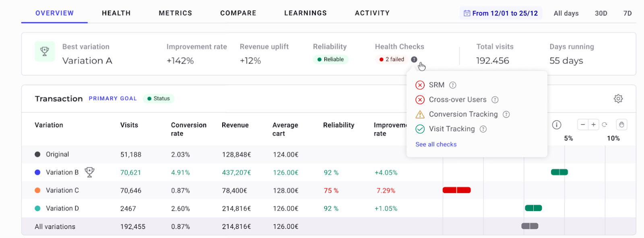The width and height of the screenshot is (644, 238).
Task: Click help icon beside Cross-over Users
Action: pos(495,100)
